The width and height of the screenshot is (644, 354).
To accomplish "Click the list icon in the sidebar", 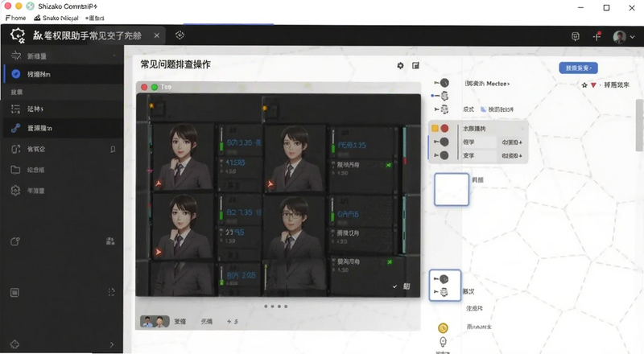I will 15,109.
